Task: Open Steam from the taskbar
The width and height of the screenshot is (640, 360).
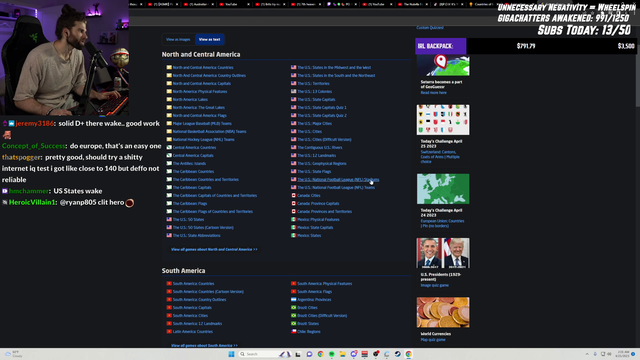Action: [x=398, y=354]
